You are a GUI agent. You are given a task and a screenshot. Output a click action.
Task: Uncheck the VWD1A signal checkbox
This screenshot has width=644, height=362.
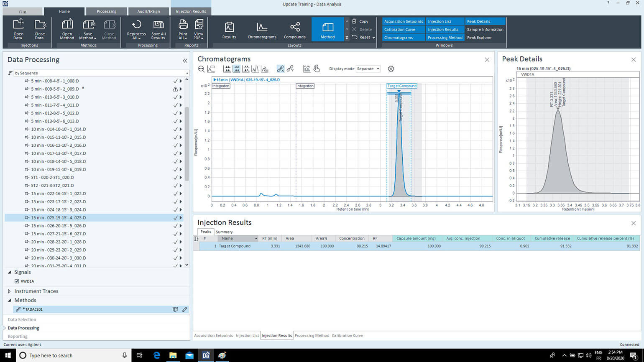click(x=17, y=281)
